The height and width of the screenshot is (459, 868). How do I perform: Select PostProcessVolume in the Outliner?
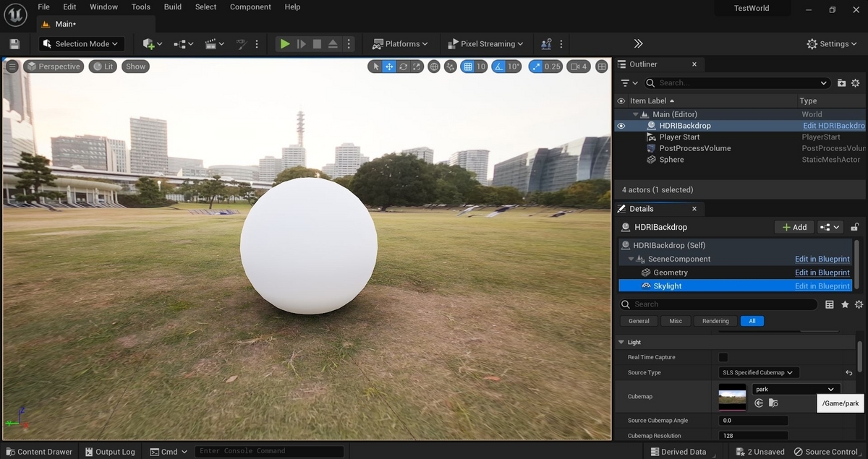[695, 148]
